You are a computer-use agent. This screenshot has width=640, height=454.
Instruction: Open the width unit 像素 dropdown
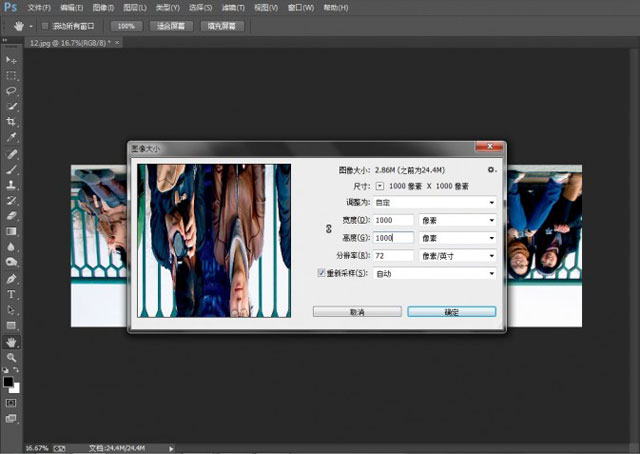tap(458, 220)
